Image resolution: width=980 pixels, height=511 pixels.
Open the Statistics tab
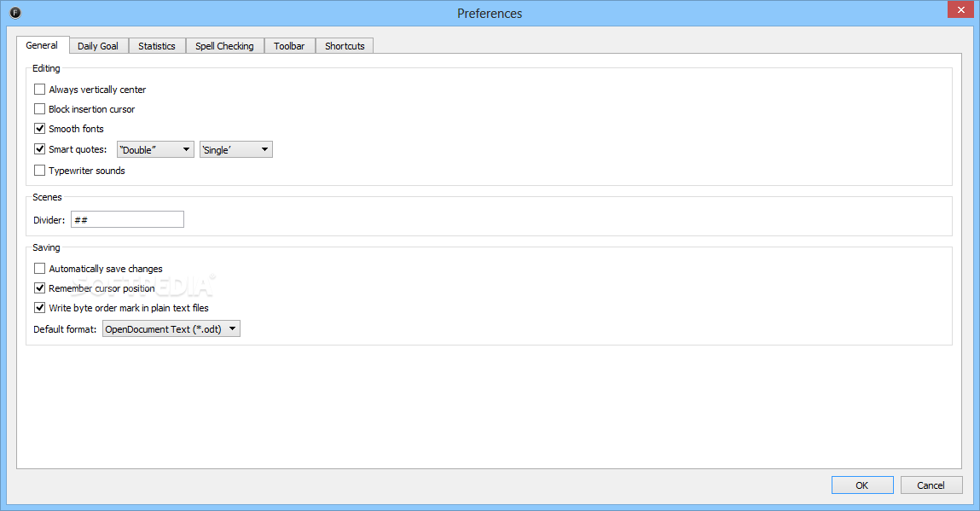156,45
